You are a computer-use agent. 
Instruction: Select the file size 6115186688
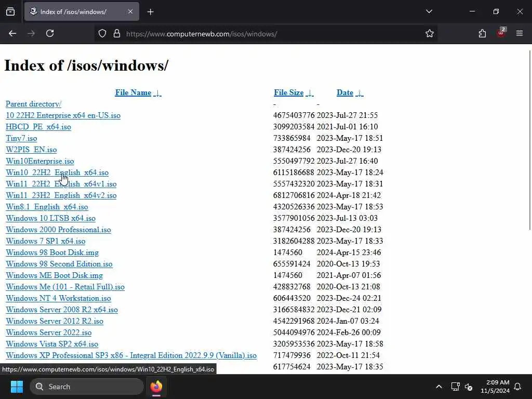click(294, 172)
